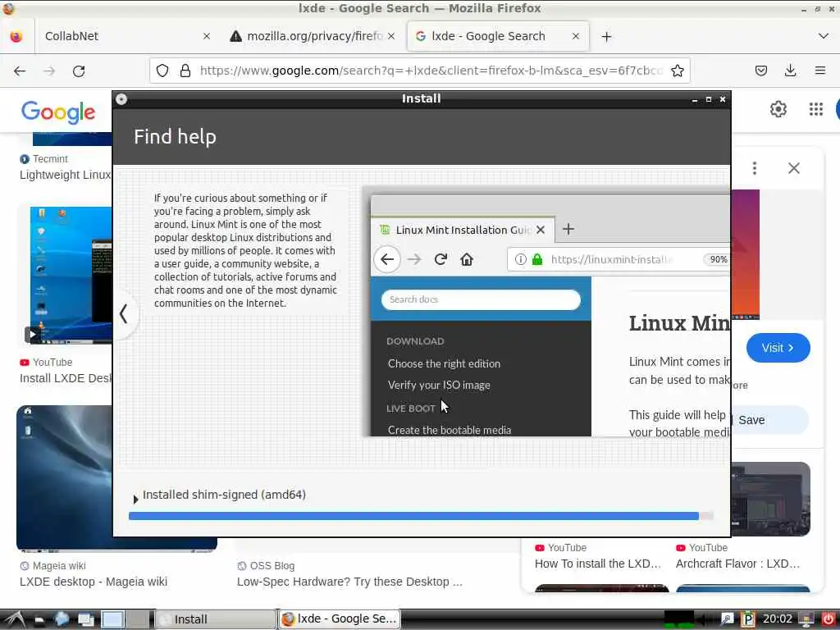Click the padlock site info icon
840x630 pixels.
tap(185, 71)
